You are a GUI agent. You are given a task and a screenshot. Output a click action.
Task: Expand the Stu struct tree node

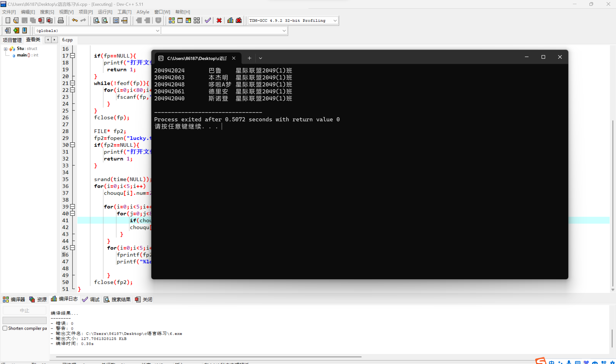pos(5,49)
